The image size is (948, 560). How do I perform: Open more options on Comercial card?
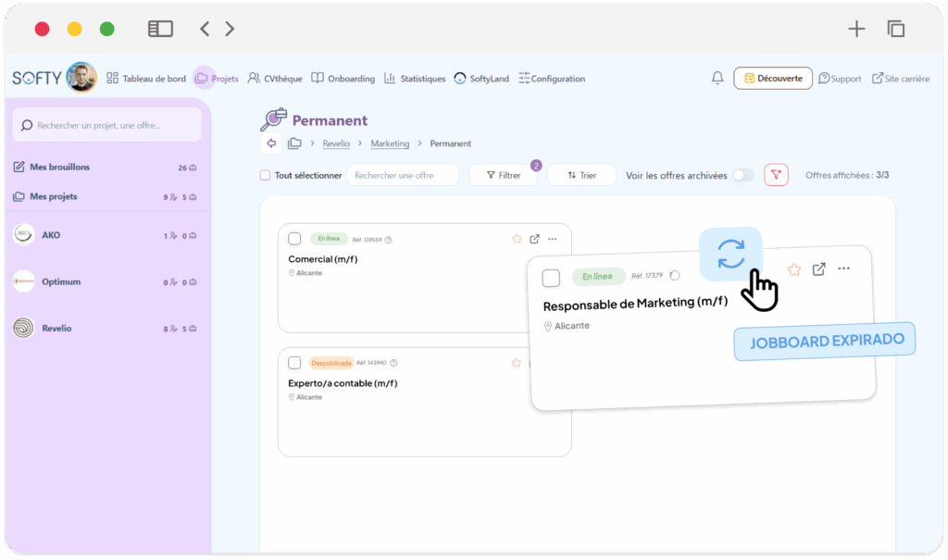pos(553,239)
